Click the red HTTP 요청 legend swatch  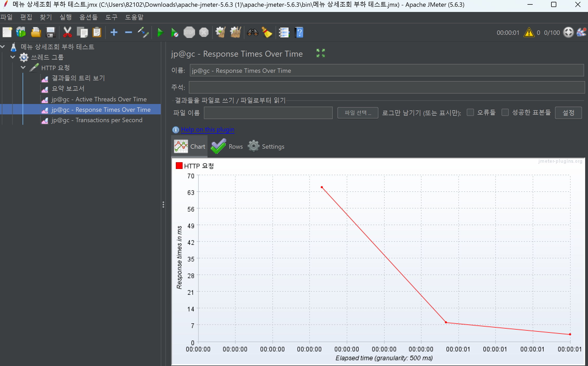click(179, 166)
